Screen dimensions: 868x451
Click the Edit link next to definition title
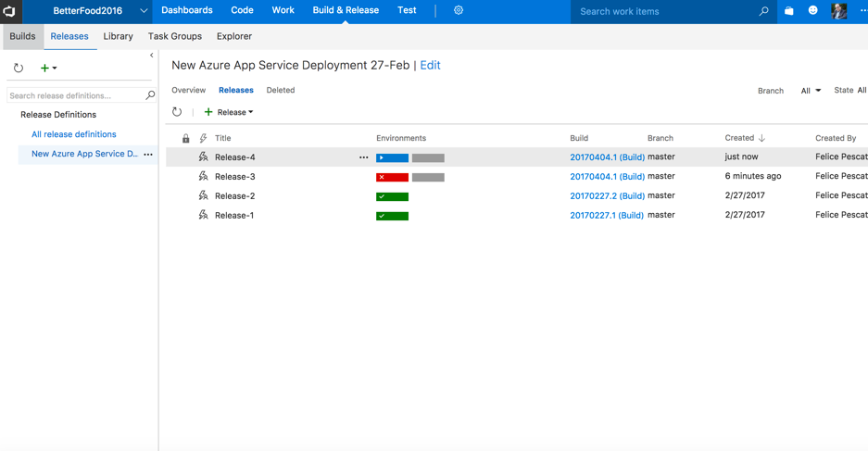[x=430, y=66]
